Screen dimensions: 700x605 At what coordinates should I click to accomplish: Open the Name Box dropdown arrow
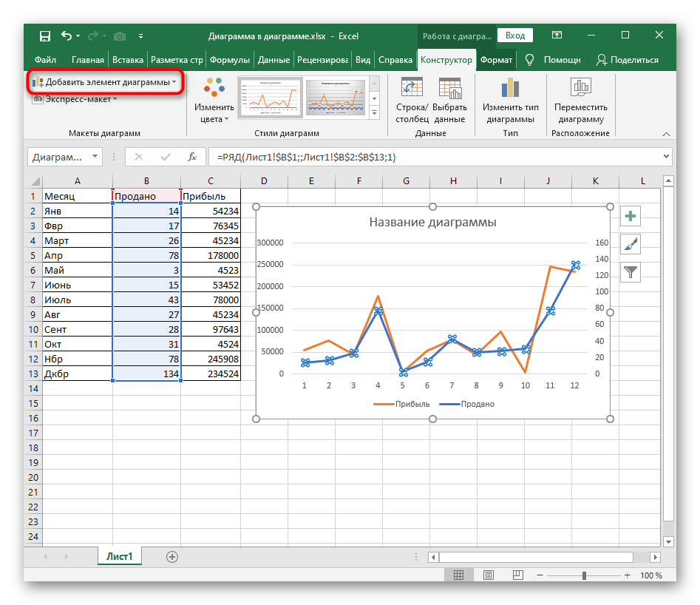pyautogui.click(x=95, y=157)
